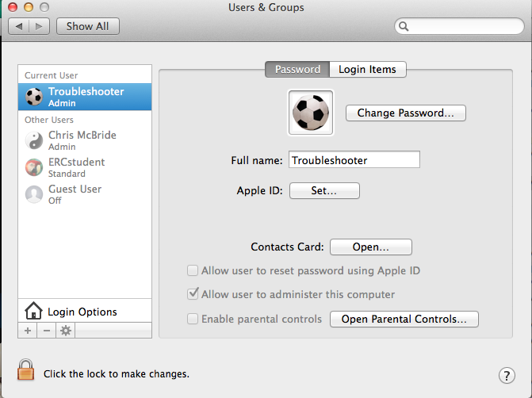The image size is (532, 398).
Task: Enable parental controls checkbox
Action: tap(192, 319)
